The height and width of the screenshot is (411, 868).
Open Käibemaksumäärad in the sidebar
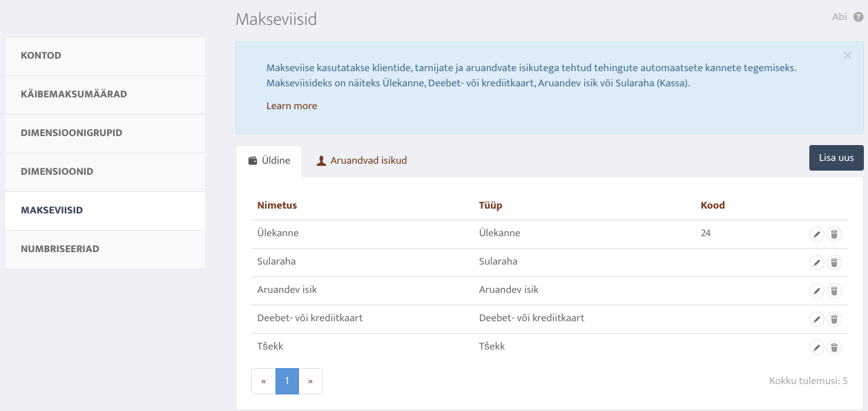105,95
